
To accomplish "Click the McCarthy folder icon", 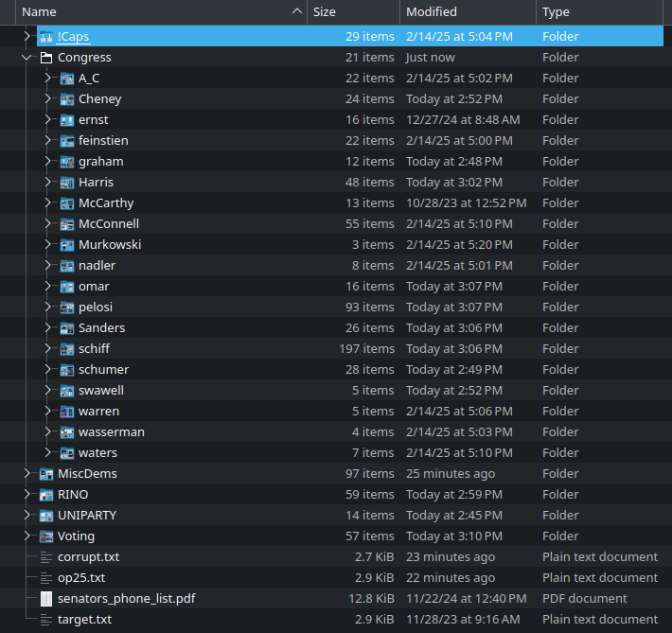I will coord(67,203).
